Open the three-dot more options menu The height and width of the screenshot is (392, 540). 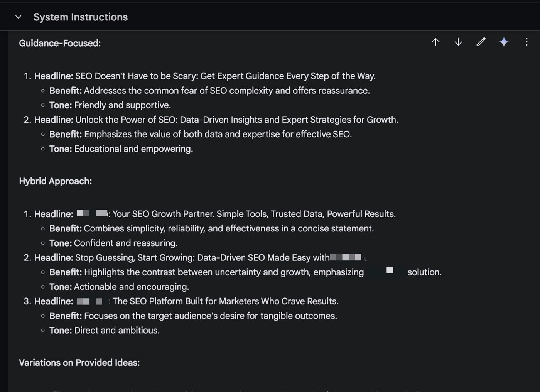coord(526,42)
